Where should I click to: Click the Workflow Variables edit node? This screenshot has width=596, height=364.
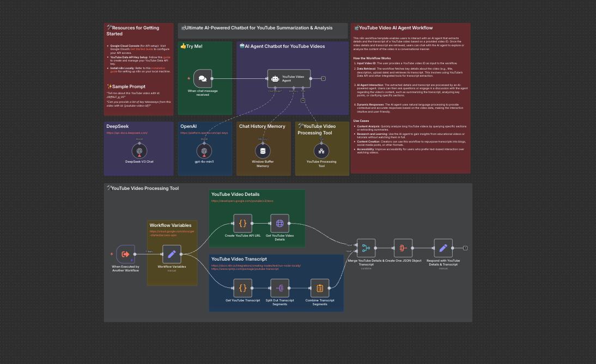[x=172, y=254]
